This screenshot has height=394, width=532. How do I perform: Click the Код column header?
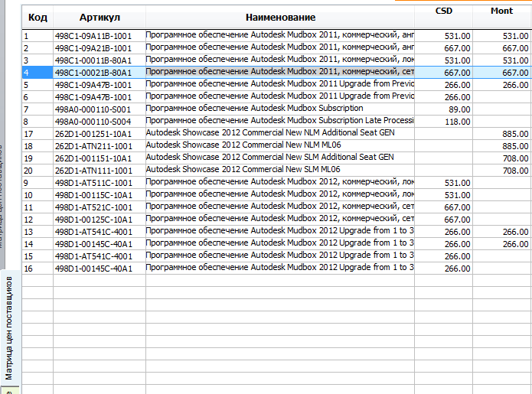tap(38, 17)
